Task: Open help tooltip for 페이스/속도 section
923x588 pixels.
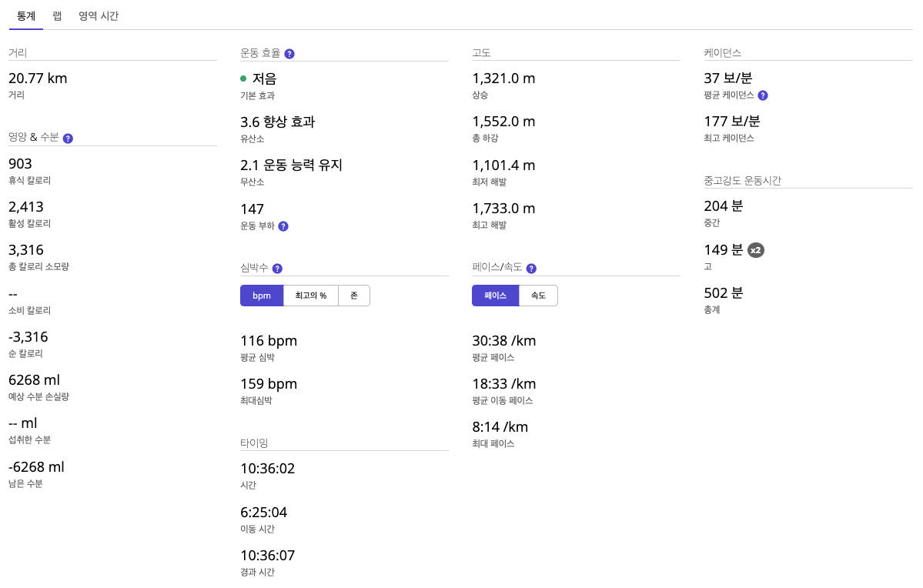Action: (x=531, y=269)
